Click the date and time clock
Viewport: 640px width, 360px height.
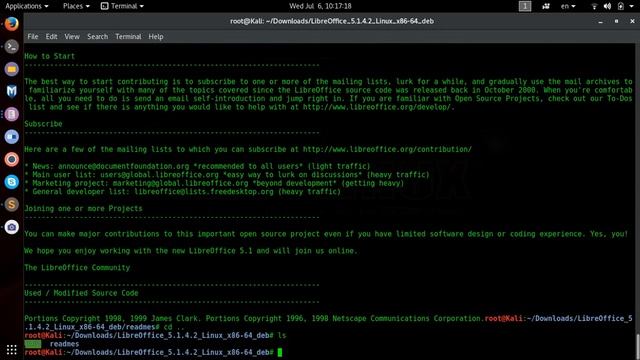pos(320,6)
